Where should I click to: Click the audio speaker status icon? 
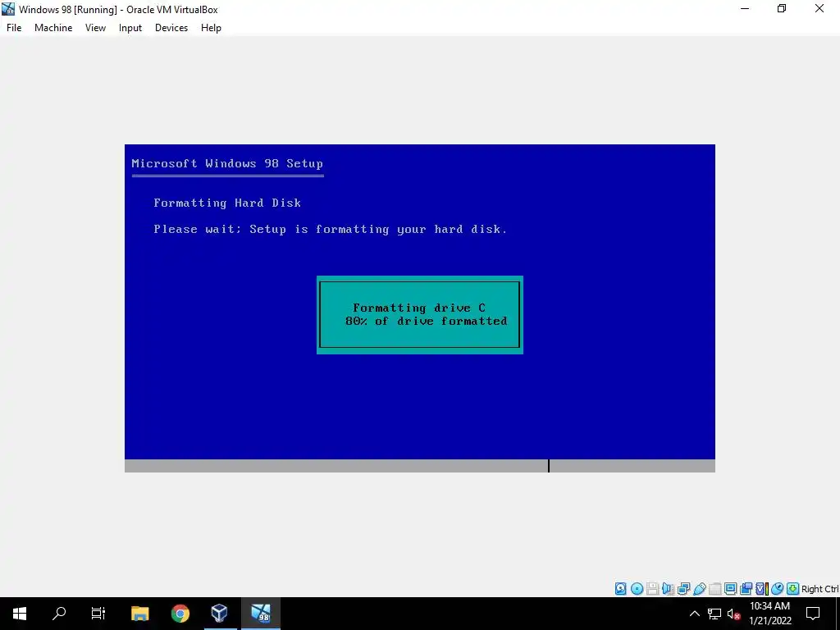click(x=668, y=589)
